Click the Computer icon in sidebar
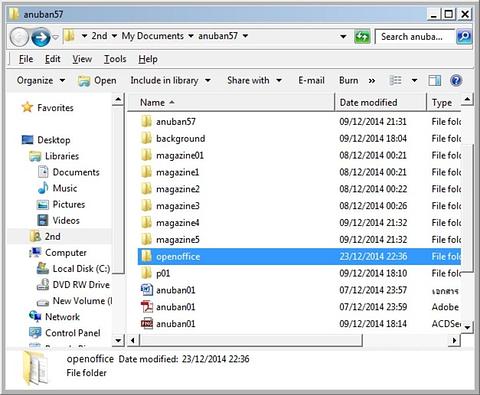Image resolution: width=480 pixels, height=395 pixels. point(35,252)
